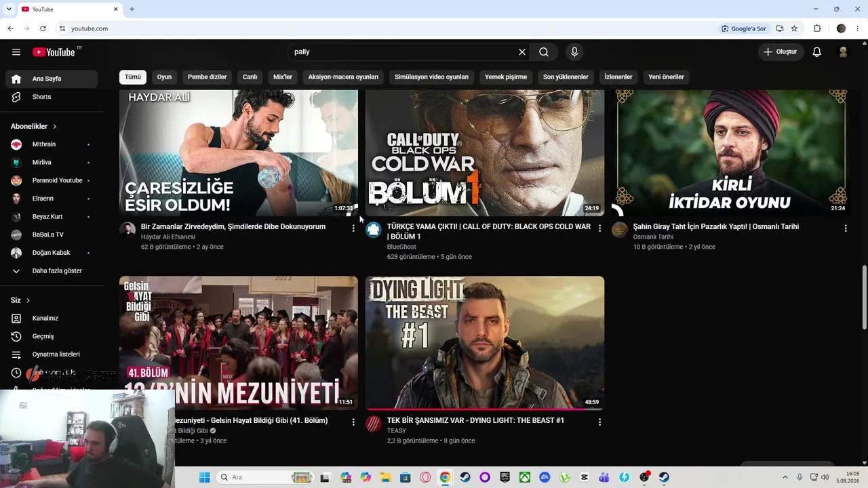Click the Oluştur button

(x=781, y=52)
